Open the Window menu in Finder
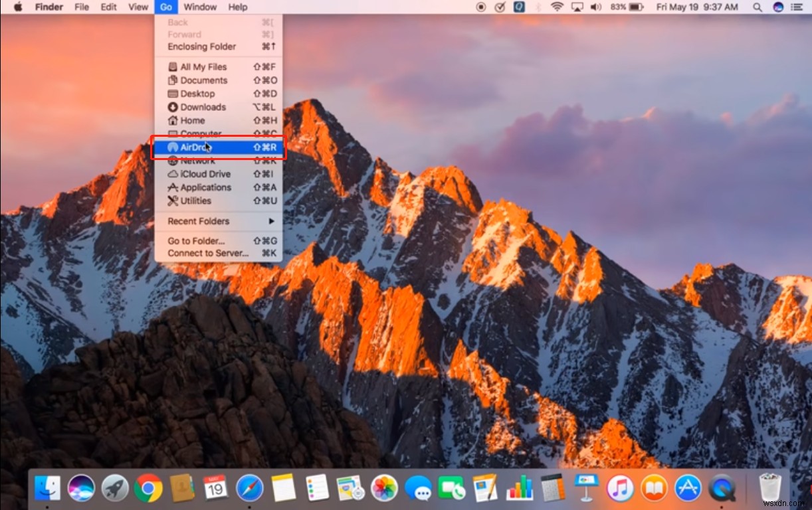The width and height of the screenshot is (812, 510). (x=200, y=7)
